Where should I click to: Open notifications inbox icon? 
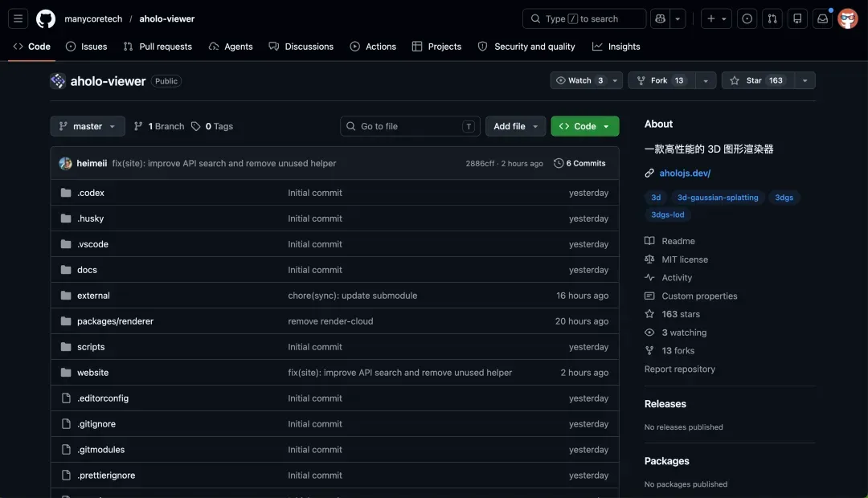pos(823,18)
